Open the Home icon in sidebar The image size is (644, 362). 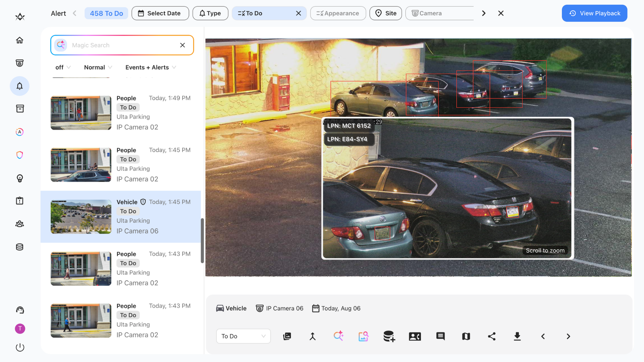pyautogui.click(x=20, y=40)
